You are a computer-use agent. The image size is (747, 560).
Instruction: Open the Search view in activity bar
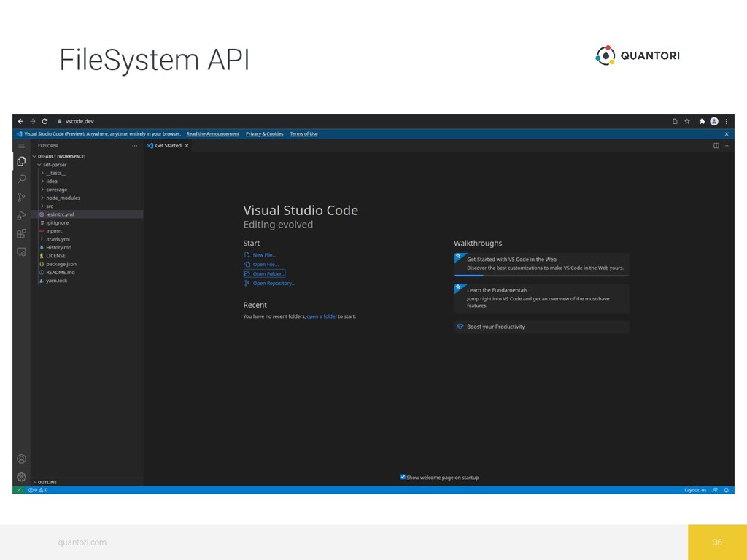pos(21,179)
